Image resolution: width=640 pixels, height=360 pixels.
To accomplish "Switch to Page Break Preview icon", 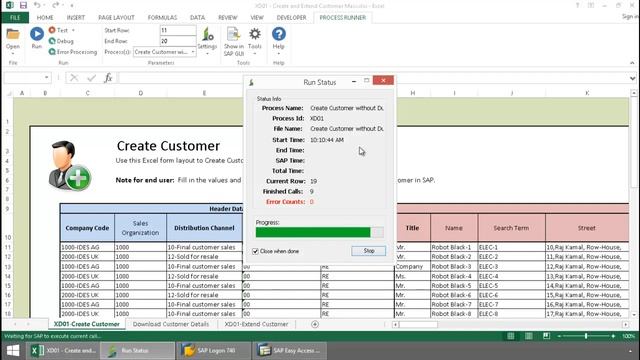I will pyautogui.click(x=547, y=336).
